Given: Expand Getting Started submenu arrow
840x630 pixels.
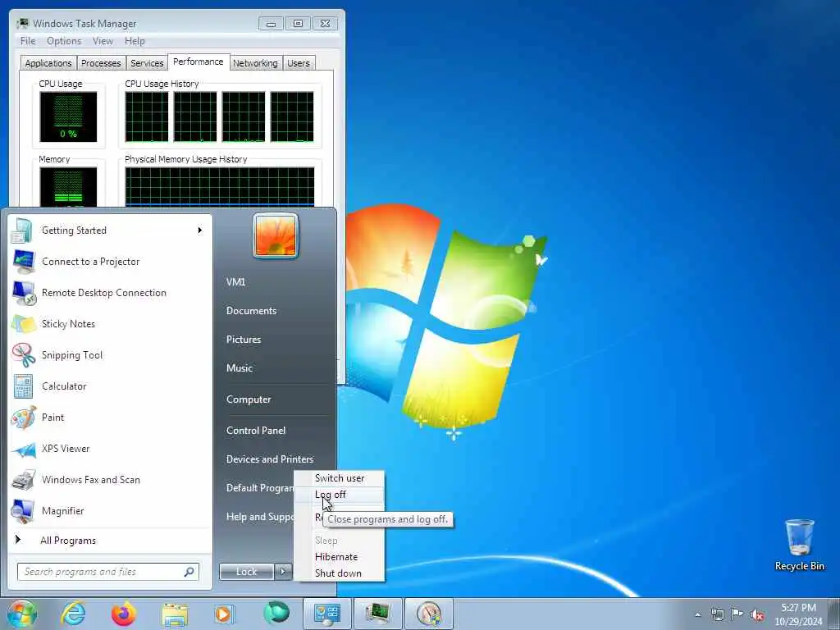Looking at the screenshot, I should [x=200, y=231].
